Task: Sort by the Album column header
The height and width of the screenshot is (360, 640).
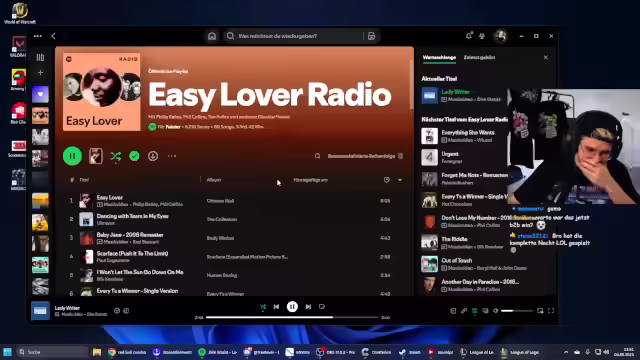Action: 214,180
